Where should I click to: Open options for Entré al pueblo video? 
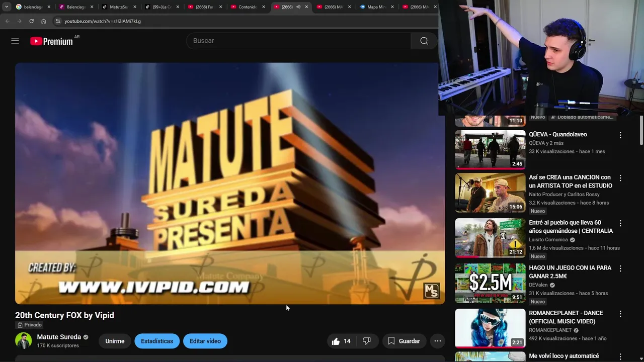coord(620,223)
